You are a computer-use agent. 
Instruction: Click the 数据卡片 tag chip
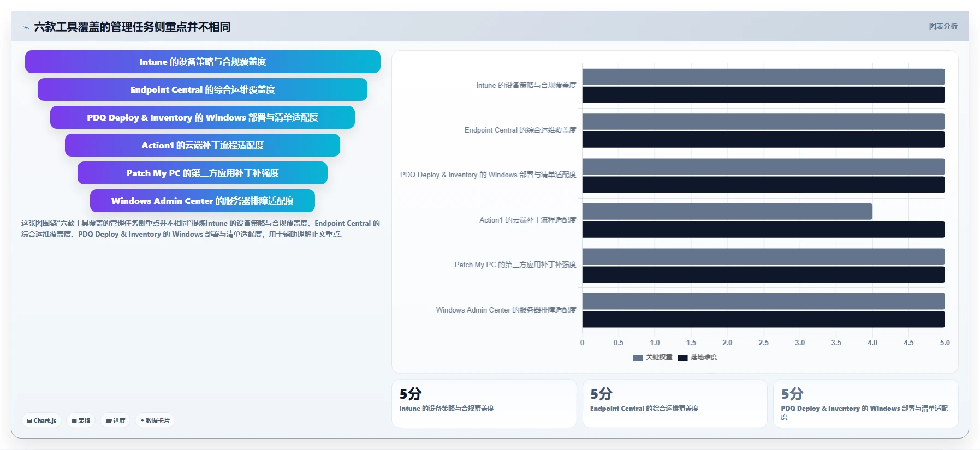coord(155,421)
